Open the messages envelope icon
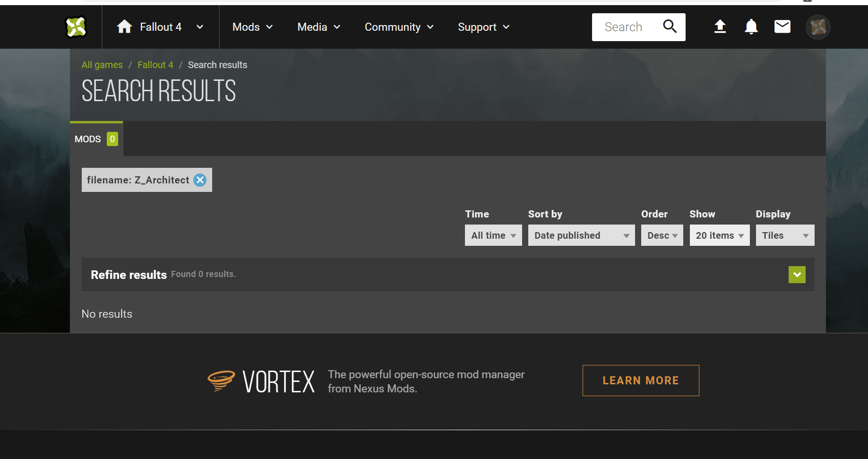The image size is (868, 459). coord(782,26)
